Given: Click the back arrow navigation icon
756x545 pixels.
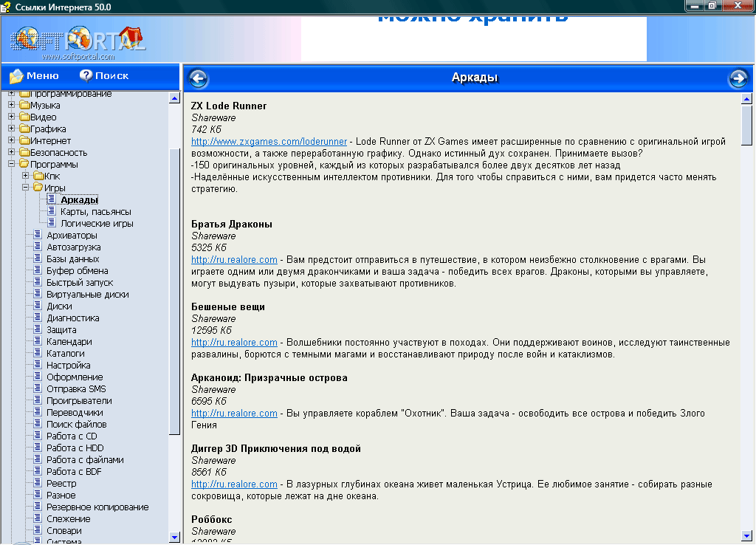Looking at the screenshot, I should (x=198, y=78).
